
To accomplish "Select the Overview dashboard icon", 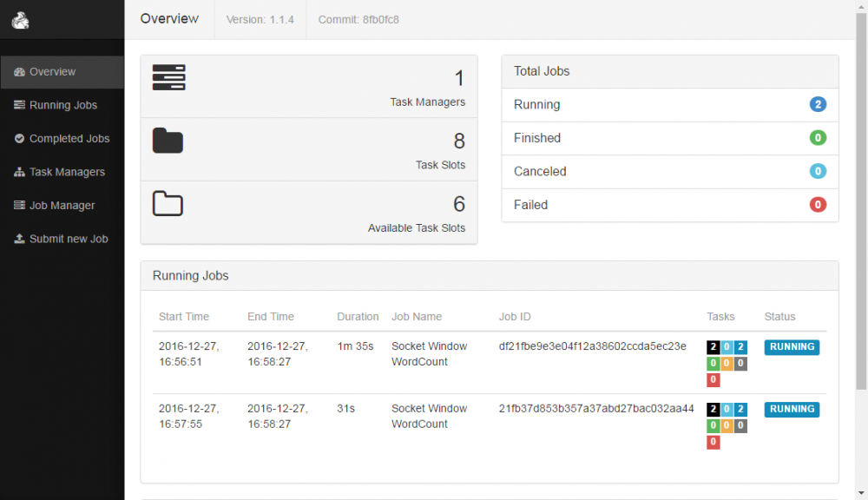I will click(x=17, y=72).
